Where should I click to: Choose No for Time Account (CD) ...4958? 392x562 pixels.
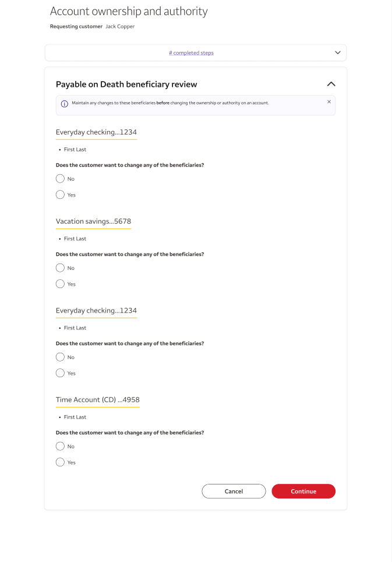pyautogui.click(x=60, y=447)
